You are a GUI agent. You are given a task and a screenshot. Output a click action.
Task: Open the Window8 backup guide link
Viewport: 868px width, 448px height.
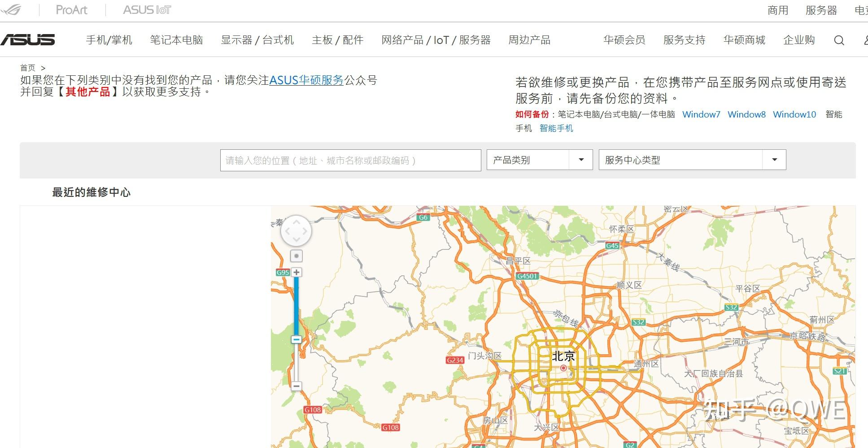746,114
